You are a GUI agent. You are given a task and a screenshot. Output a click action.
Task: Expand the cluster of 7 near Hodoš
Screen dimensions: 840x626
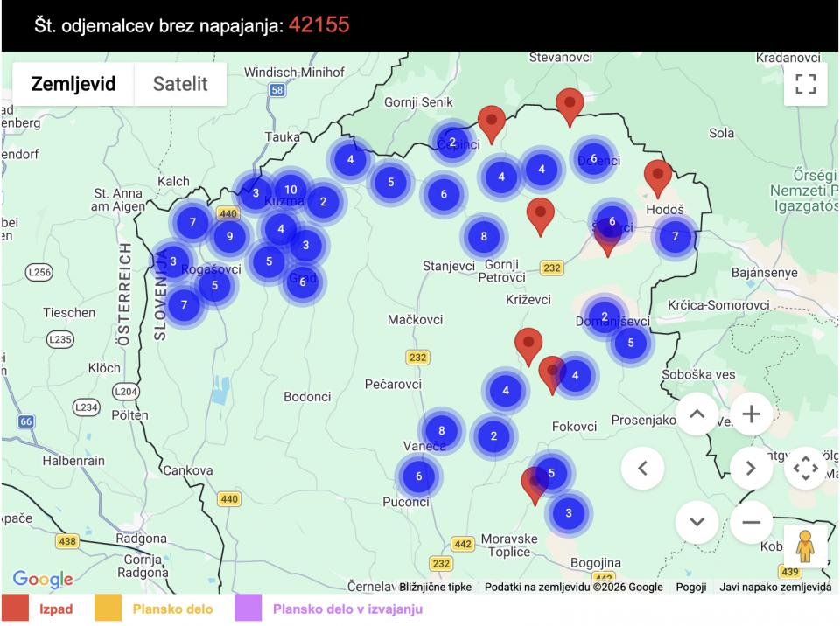click(x=675, y=236)
